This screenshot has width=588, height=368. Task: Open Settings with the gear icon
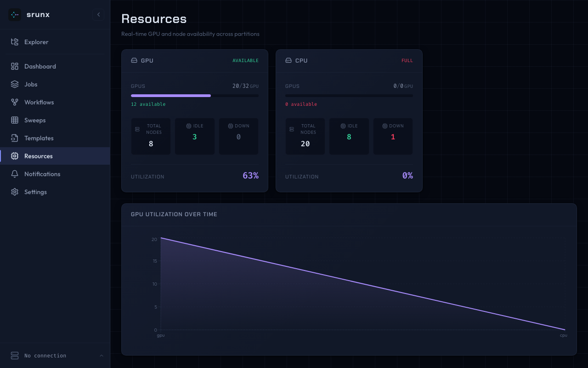(15, 192)
